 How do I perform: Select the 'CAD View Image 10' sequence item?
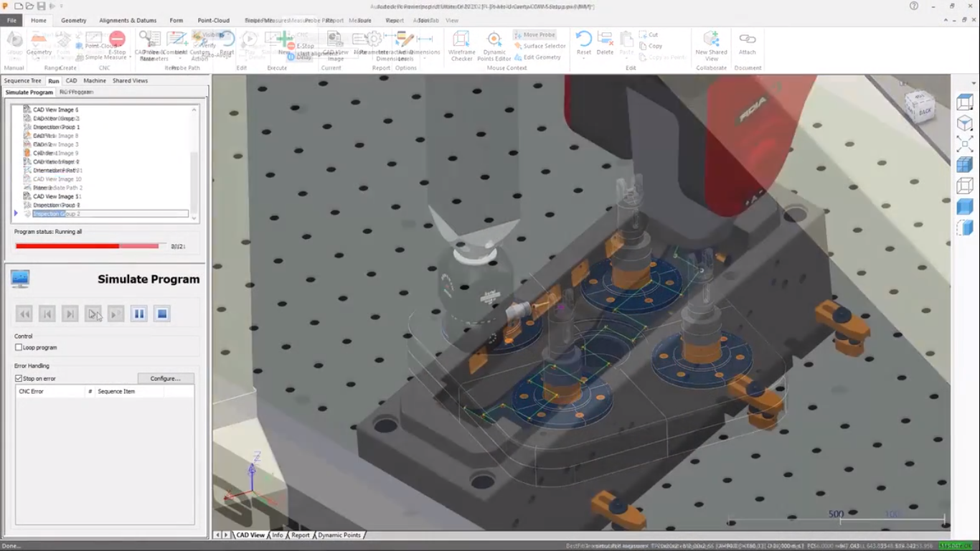57,179
